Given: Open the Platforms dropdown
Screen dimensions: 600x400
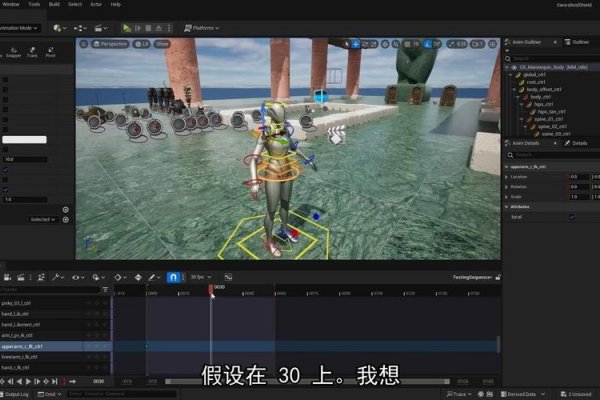Looking at the screenshot, I should (202, 28).
